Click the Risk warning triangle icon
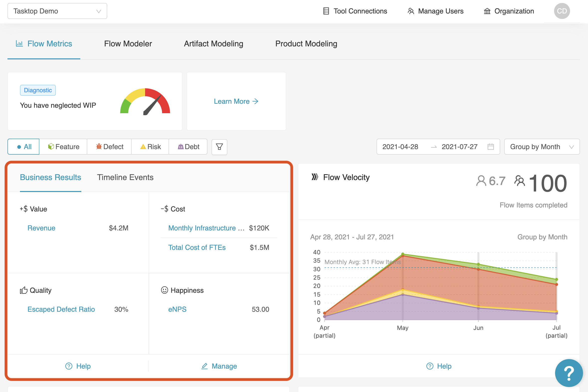This screenshot has height=392, width=588. coord(143,147)
